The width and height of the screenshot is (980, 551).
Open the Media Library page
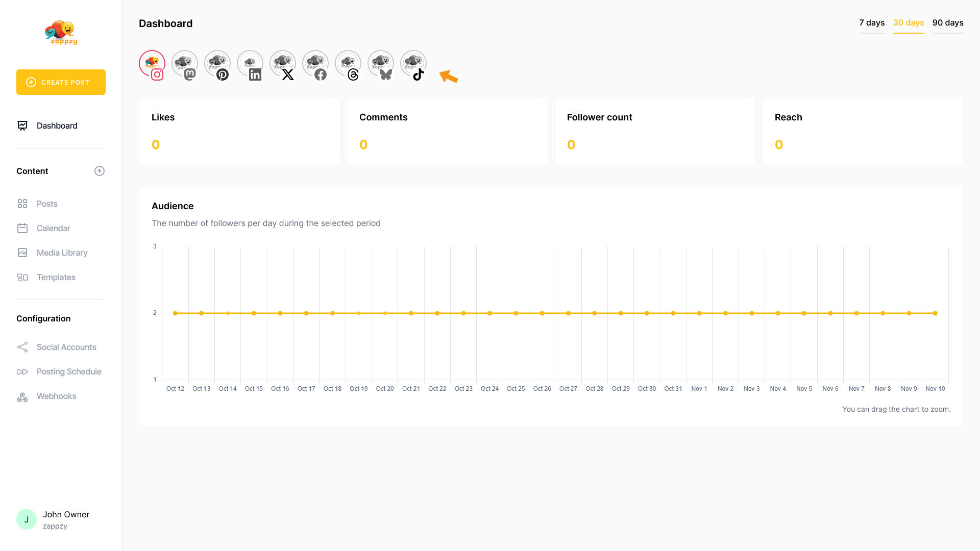(x=62, y=253)
